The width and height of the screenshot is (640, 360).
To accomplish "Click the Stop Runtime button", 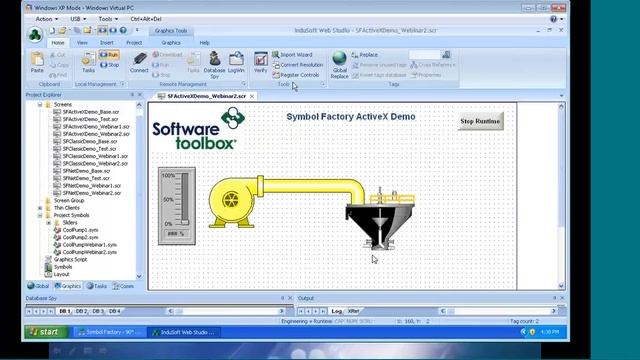I will tap(480, 121).
